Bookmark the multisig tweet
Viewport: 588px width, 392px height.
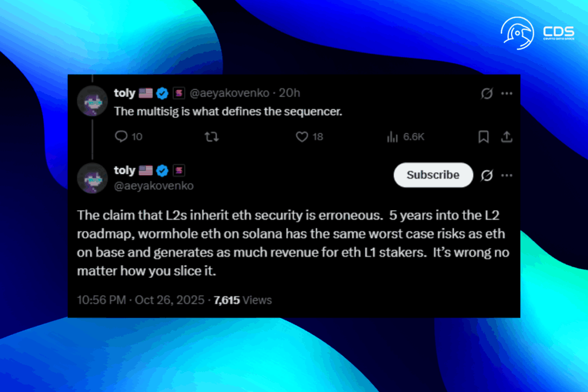click(483, 137)
